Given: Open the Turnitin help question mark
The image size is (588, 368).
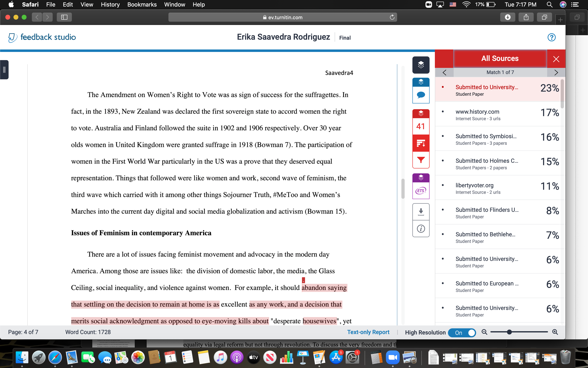Looking at the screenshot, I should coord(551,37).
